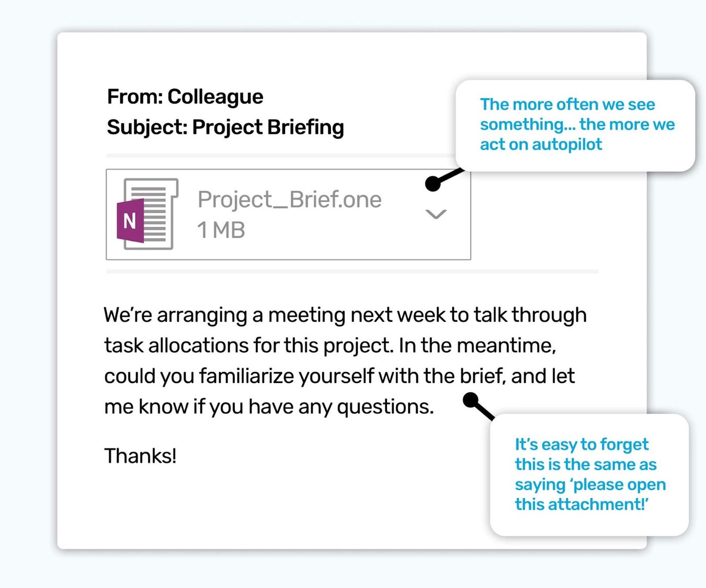This screenshot has width=706, height=588.
Task: Click the Subject label in header
Action: [146, 128]
